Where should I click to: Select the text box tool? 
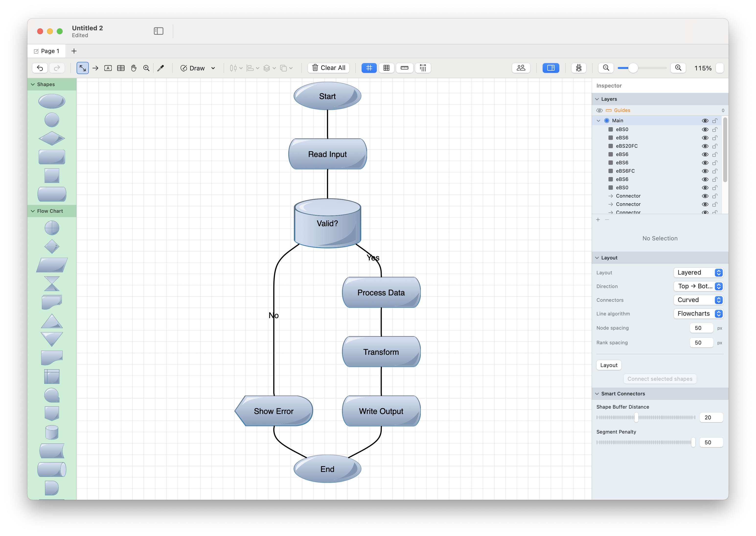(x=108, y=68)
